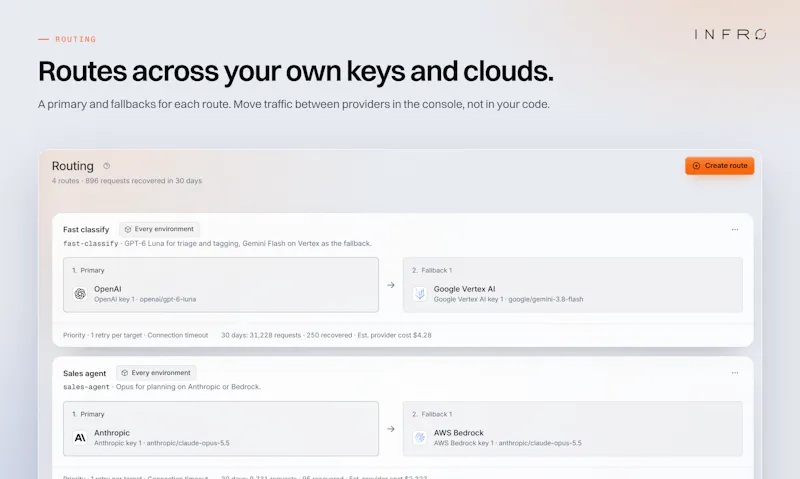Click the Google Vertex AI logo
Viewport: 800px width, 479px height.
[x=420, y=293]
